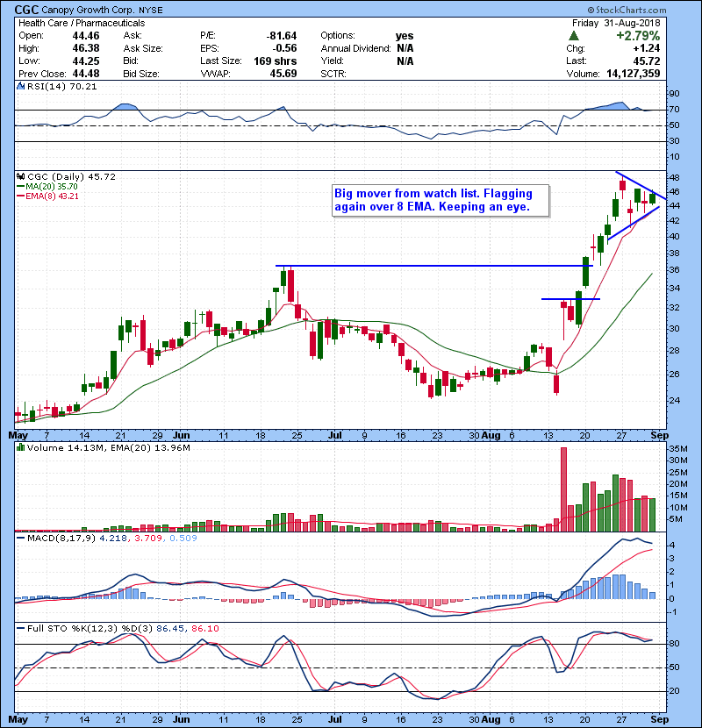Click the MACD signal value 3.709
The width and height of the screenshot is (702, 728).
point(148,539)
